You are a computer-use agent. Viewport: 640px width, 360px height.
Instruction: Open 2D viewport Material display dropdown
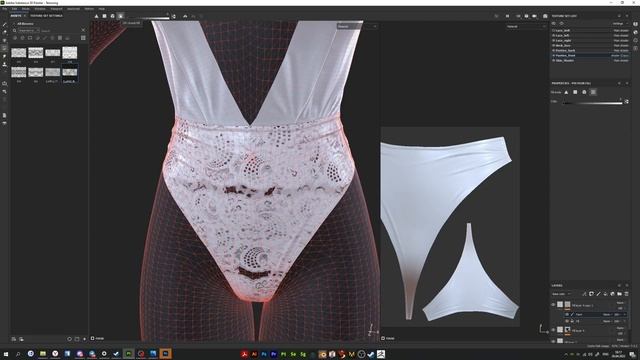click(x=526, y=27)
